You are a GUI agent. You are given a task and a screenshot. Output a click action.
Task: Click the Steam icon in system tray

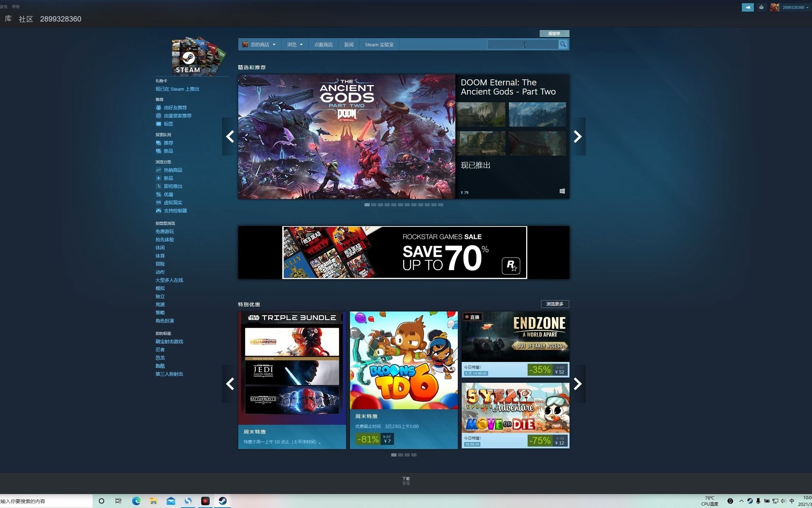[x=750, y=501]
